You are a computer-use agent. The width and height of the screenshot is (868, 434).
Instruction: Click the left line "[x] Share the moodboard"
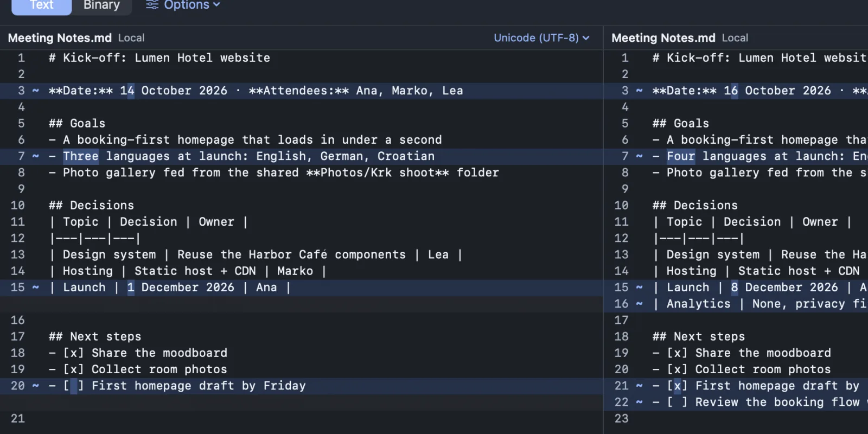(138, 353)
